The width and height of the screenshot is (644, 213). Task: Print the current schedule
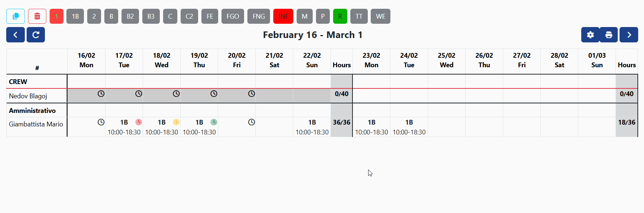coord(609,35)
